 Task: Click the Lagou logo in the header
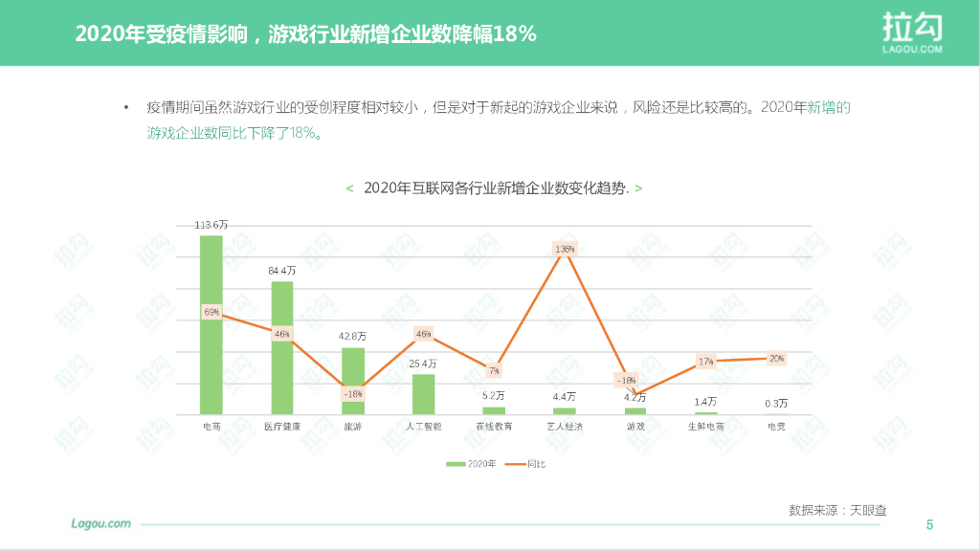[912, 33]
